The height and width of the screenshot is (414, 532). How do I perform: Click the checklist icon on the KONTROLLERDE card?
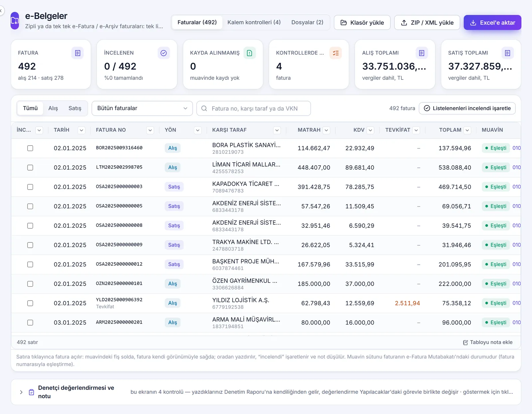(336, 53)
